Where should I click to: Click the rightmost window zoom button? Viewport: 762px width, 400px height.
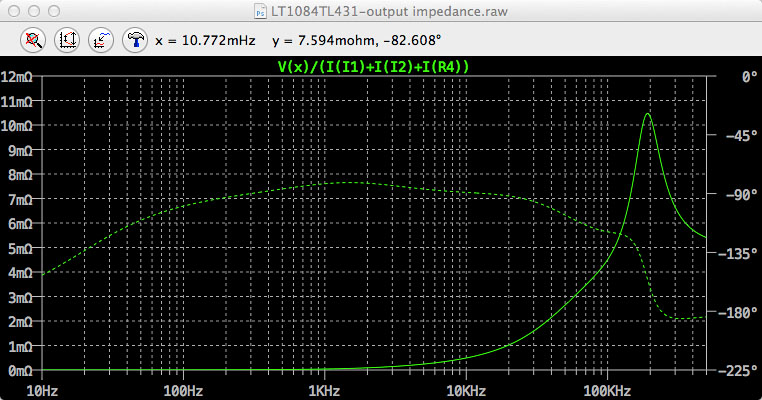click(x=54, y=11)
